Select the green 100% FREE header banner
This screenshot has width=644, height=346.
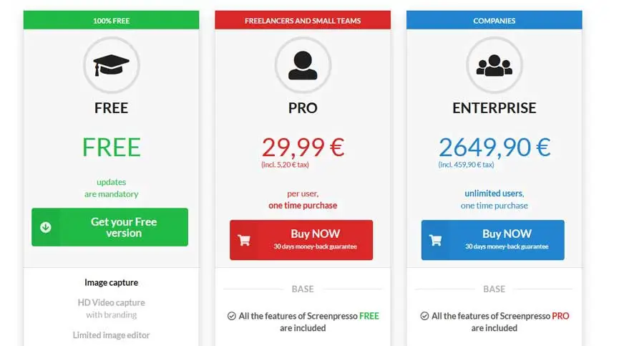[x=111, y=21]
